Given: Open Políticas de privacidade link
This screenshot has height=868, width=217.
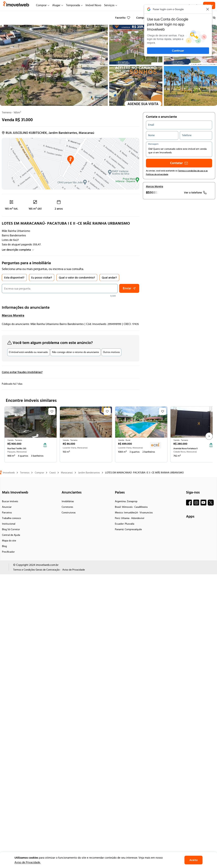Looking at the screenshot, I should (157, 174).
